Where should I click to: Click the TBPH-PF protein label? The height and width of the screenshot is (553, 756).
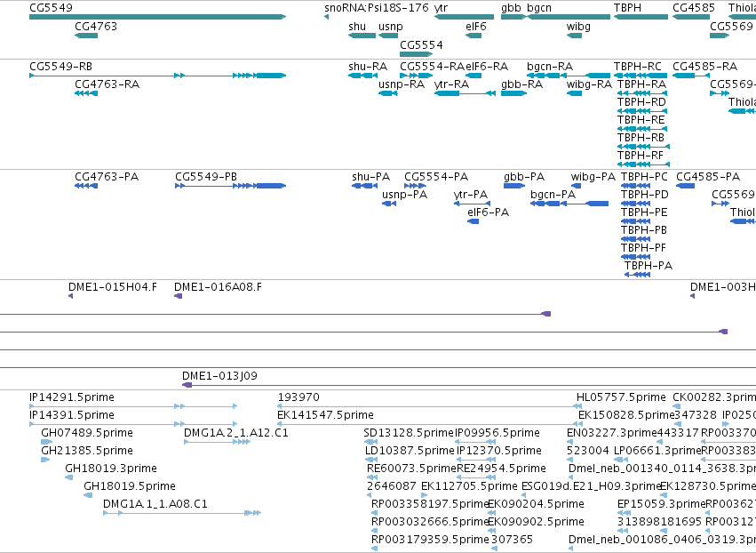pyautogui.click(x=644, y=247)
